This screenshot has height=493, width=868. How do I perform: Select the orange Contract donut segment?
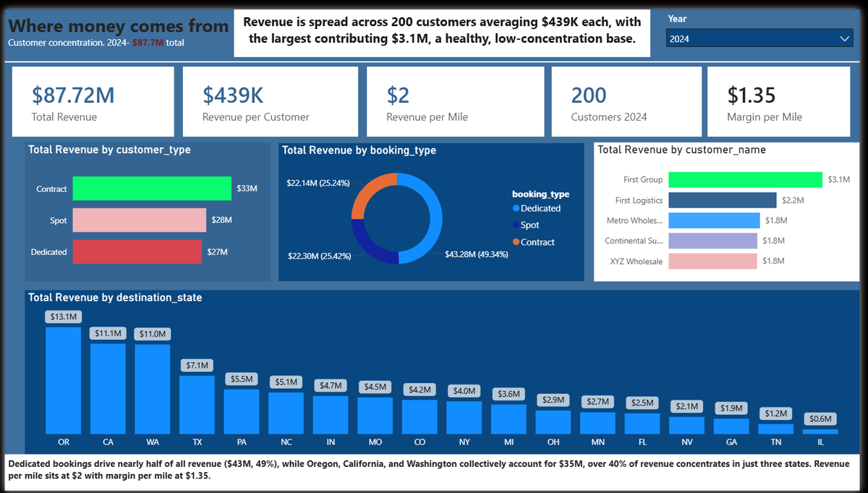tap(367, 192)
